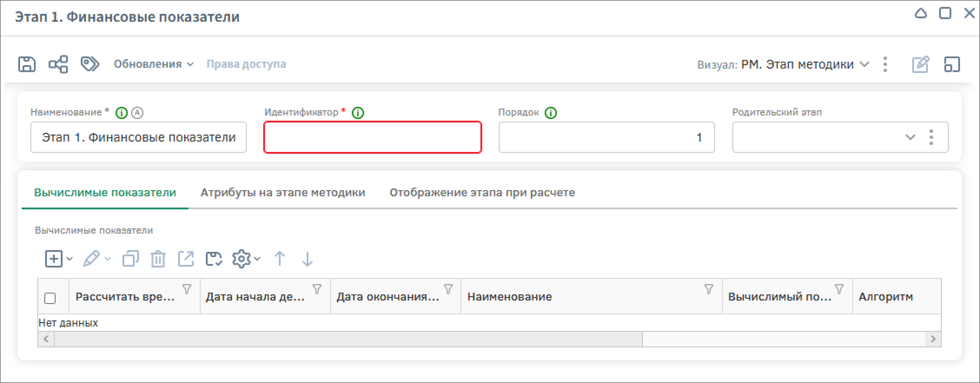Click the horizontal scrollbar thumb
The height and width of the screenshot is (383, 980).
click(x=348, y=339)
